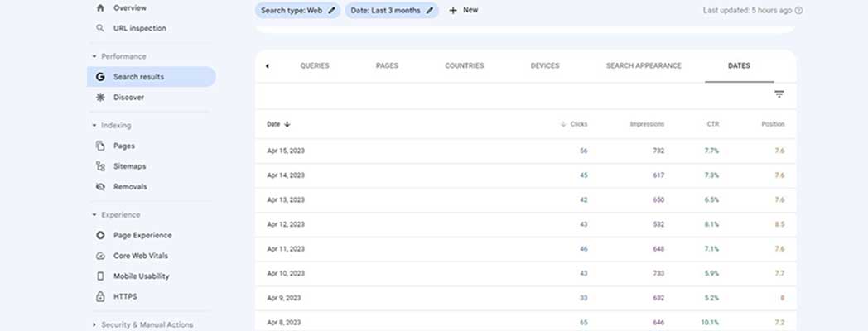868x331 pixels.
Task: Click the Discover asterisk icon
Action: (100, 97)
